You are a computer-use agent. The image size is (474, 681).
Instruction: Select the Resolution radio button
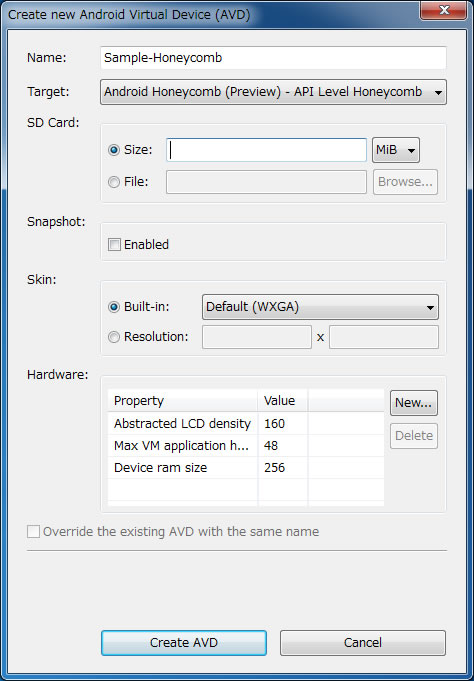[114, 337]
